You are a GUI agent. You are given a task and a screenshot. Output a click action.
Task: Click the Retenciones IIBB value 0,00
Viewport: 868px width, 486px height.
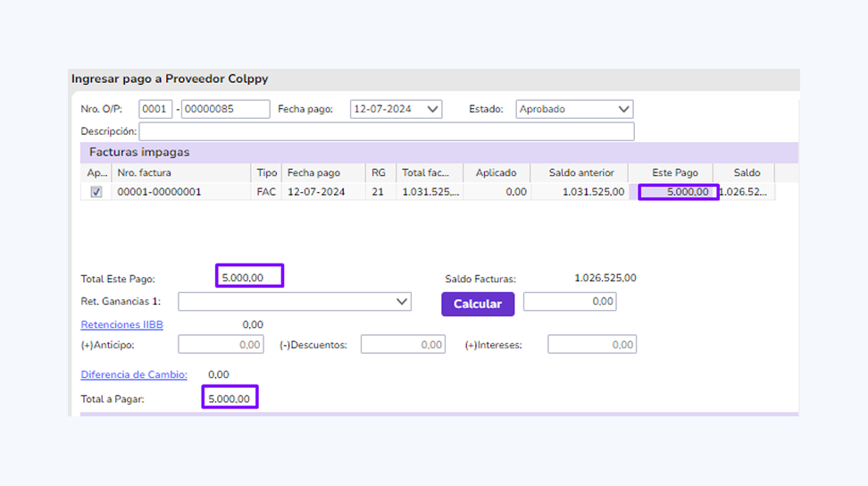coord(253,325)
